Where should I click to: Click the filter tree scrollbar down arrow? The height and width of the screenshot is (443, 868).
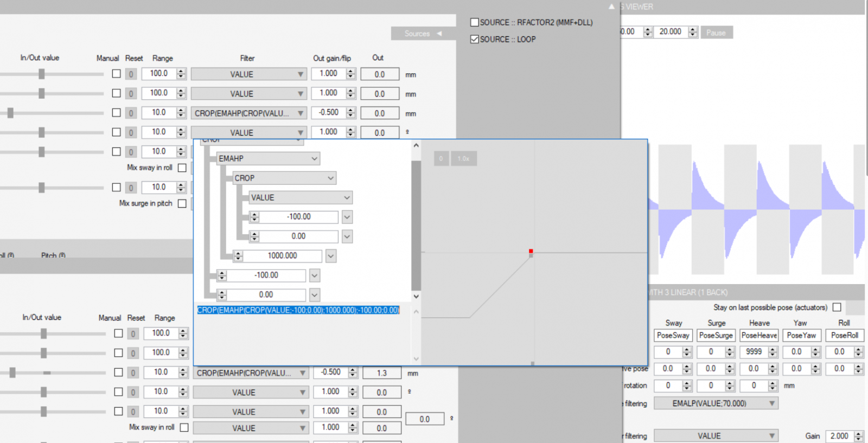416,296
